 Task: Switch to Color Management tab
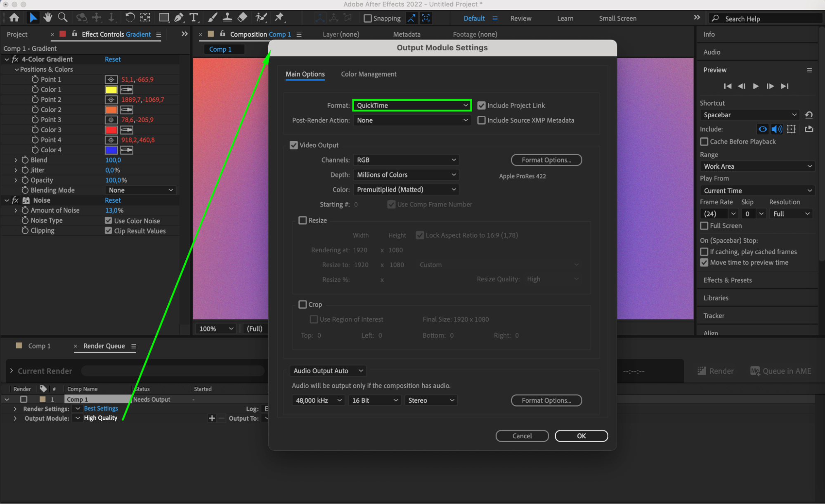point(368,74)
